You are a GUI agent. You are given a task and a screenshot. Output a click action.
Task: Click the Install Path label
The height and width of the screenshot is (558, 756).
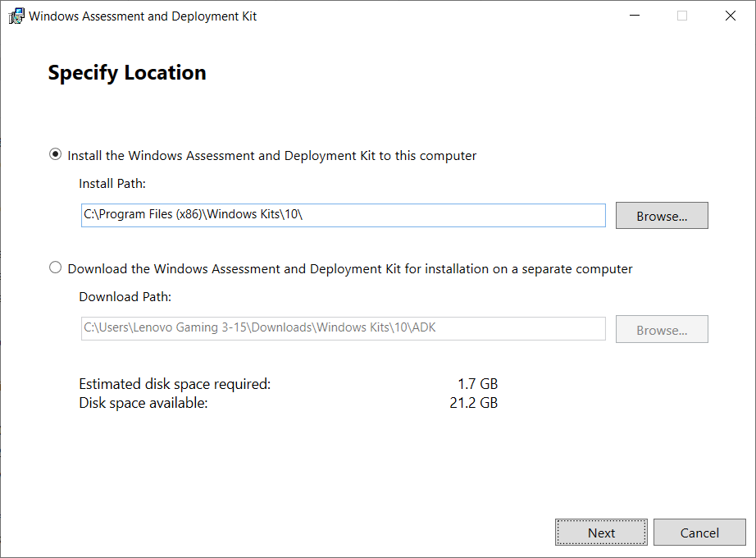pos(112,184)
